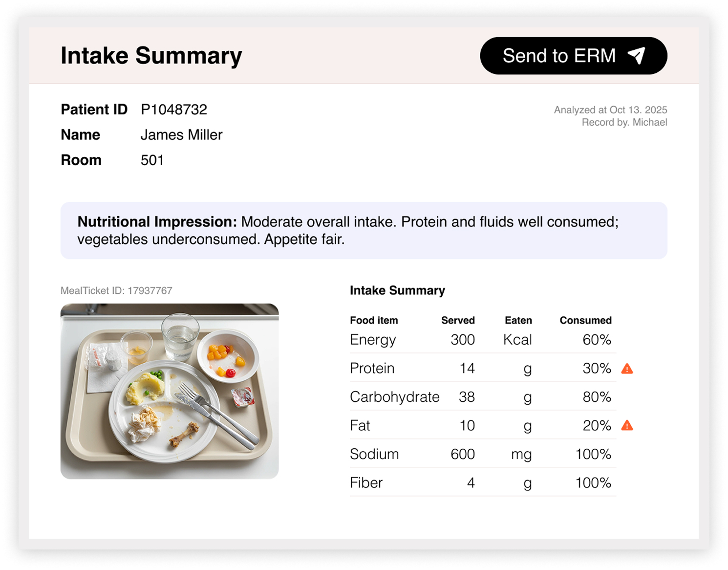The image size is (728, 570).
Task: Click the Protein warning triangle icon
Action: point(627,369)
